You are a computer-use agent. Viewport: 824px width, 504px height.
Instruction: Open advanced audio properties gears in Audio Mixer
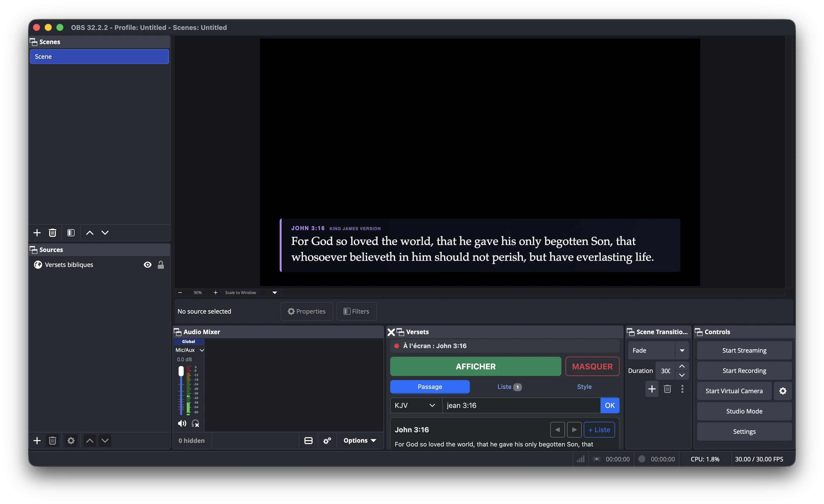pyautogui.click(x=327, y=441)
